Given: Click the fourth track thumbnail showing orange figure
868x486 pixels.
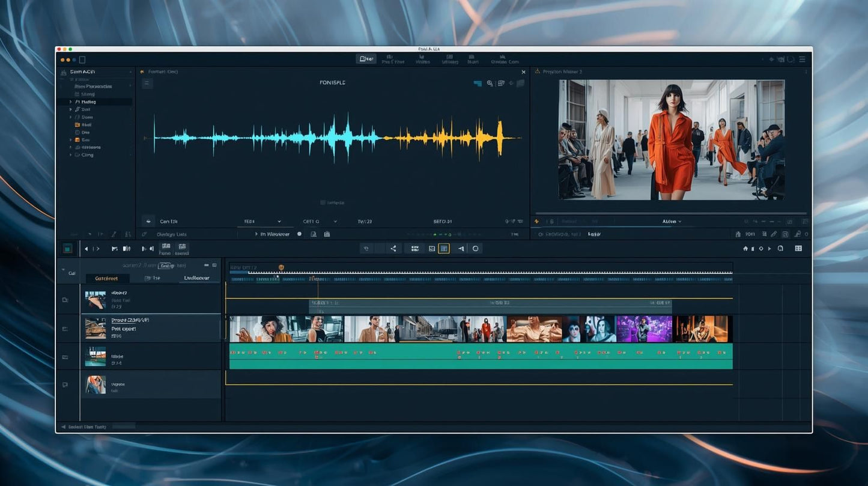Looking at the screenshot, I should pyautogui.click(x=95, y=384).
